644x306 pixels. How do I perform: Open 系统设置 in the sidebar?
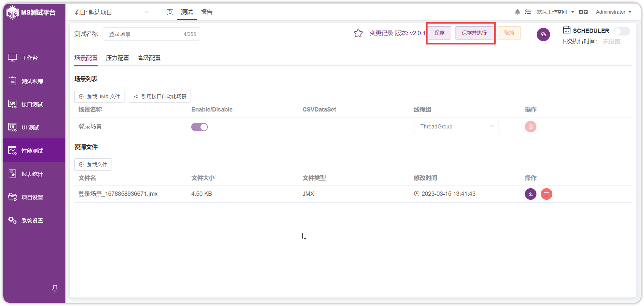pyautogui.click(x=34, y=220)
